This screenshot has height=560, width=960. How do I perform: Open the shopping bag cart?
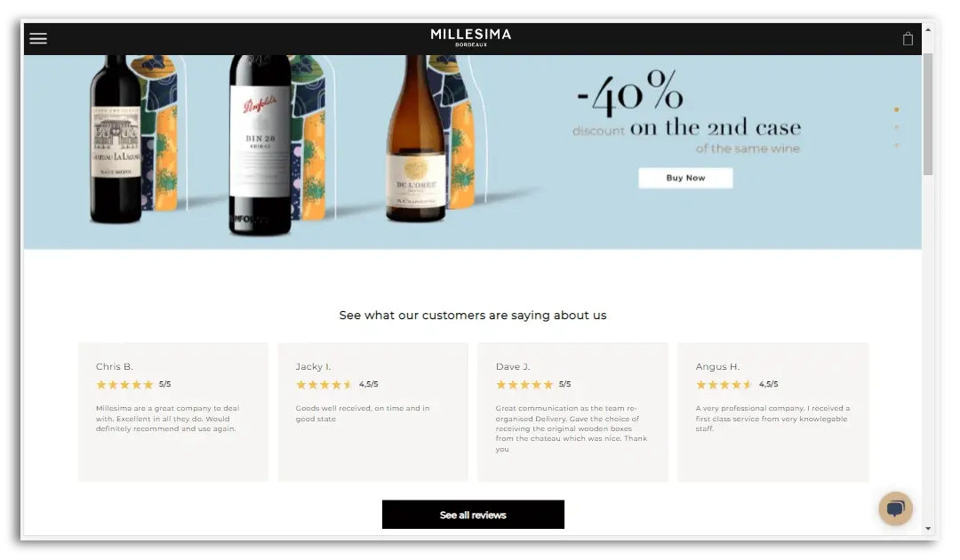pyautogui.click(x=908, y=38)
